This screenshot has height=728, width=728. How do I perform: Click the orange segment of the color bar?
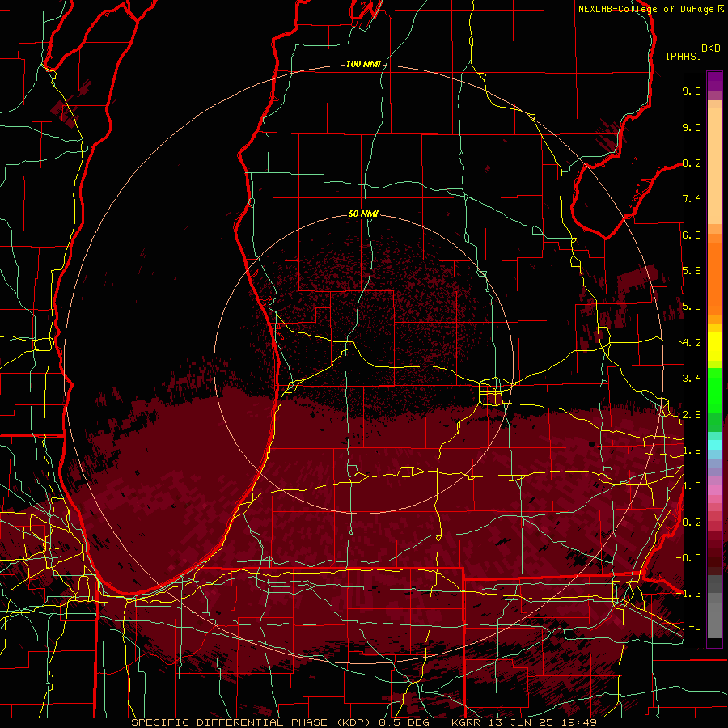(714, 279)
